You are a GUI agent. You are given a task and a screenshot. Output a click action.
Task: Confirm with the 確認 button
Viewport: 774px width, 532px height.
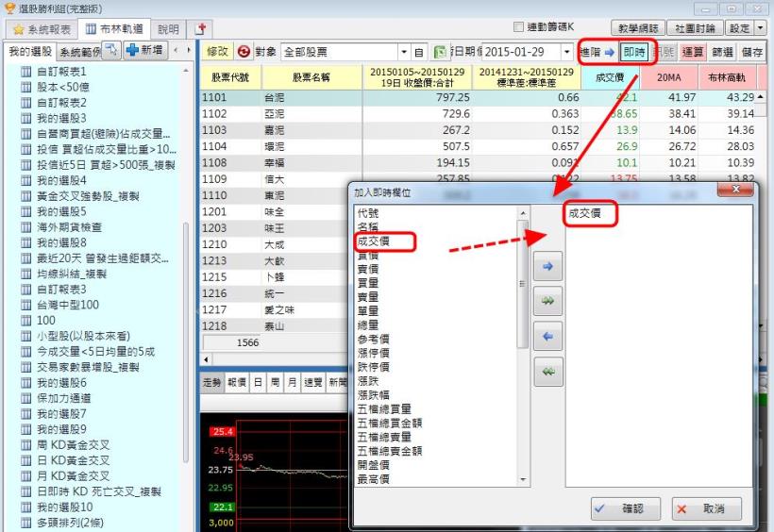[x=625, y=508]
